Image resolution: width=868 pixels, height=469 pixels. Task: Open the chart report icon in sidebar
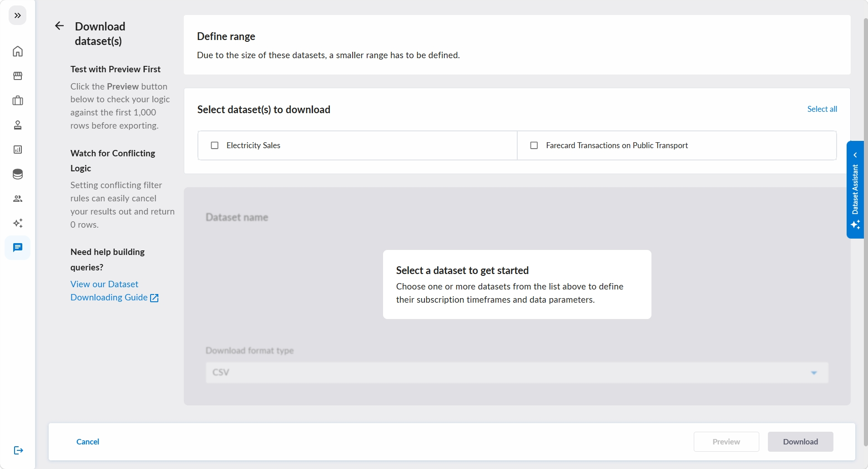pyautogui.click(x=18, y=150)
